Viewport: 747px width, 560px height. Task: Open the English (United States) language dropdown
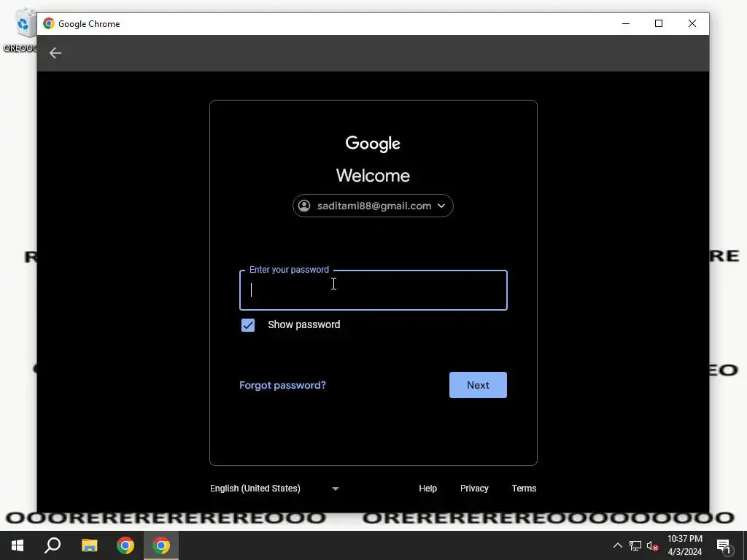(x=274, y=488)
